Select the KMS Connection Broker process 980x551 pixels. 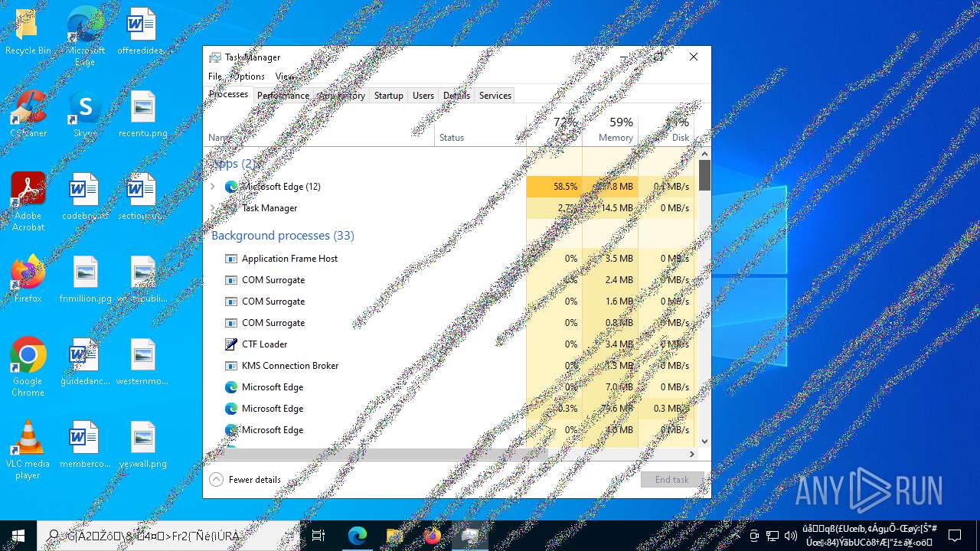452,366
